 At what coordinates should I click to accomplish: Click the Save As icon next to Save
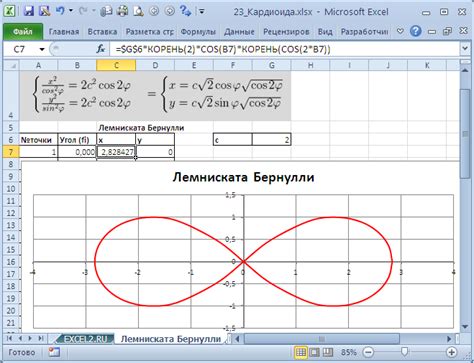click(x=45, y=11)
